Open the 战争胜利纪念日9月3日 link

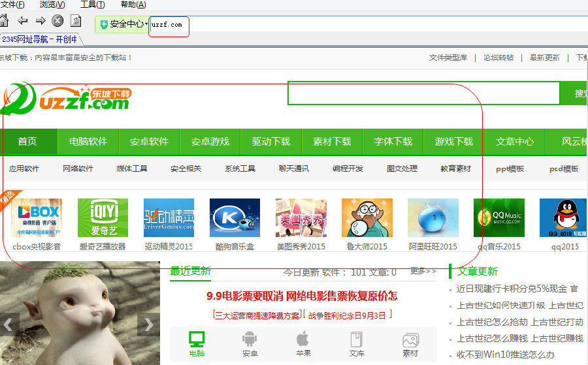coord(347,315)
